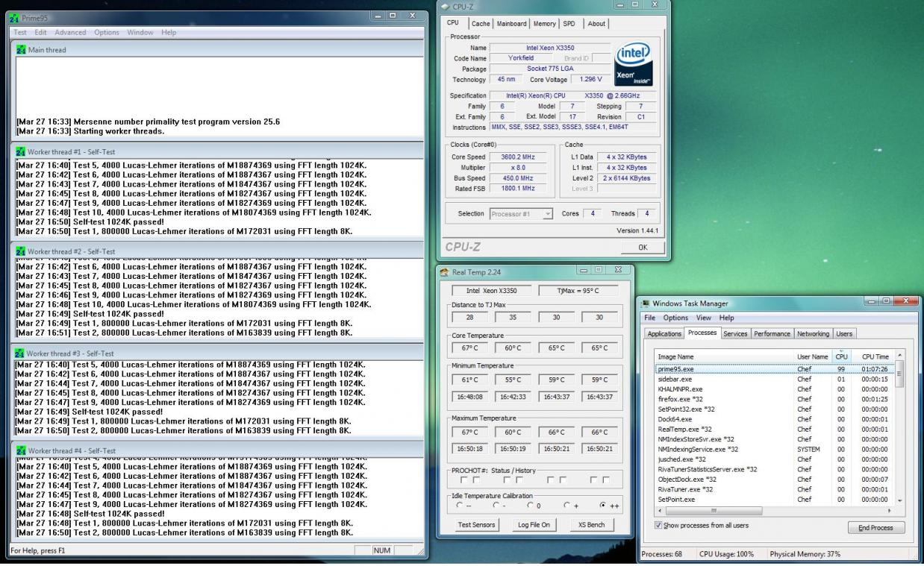
Task: Select prime95.exe in the process list
Action: (774, 368)
